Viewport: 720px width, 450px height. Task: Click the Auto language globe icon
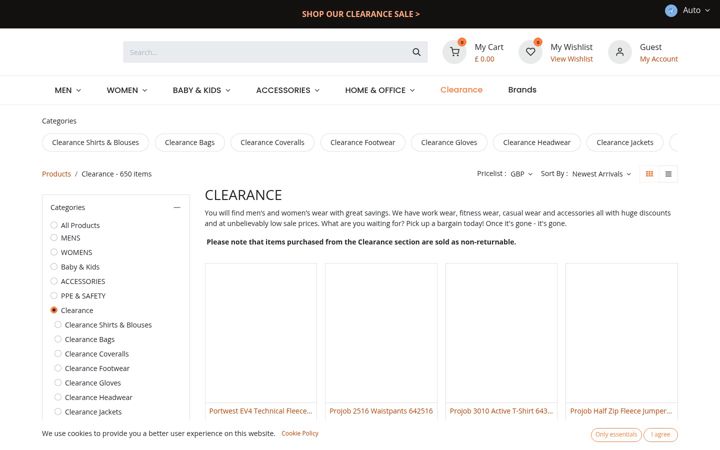coord(671,11)
